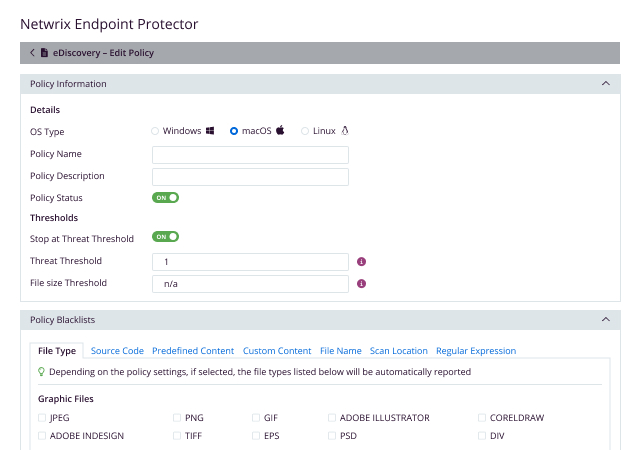Click the lightbulb hint icon
This screenshot has width=640, height=450.
tap(41, 372)
